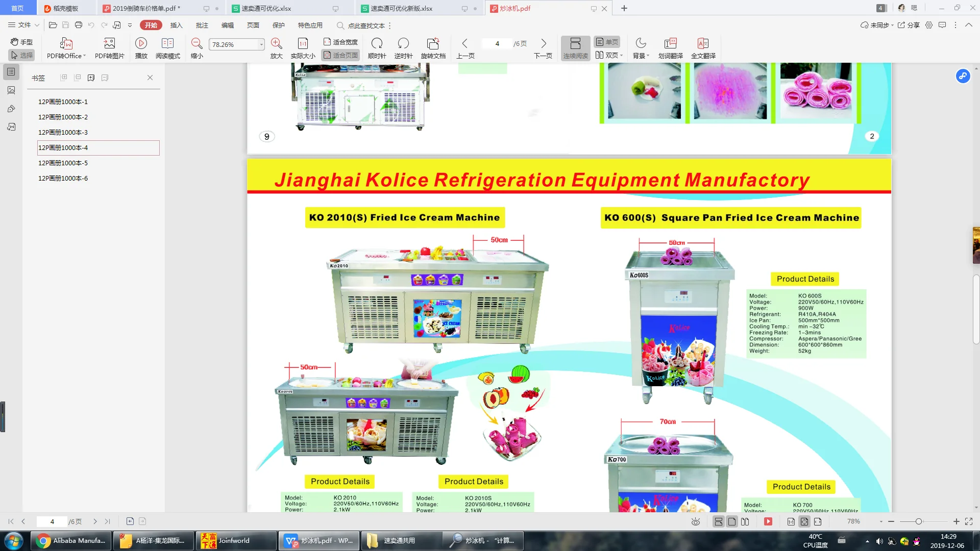
Task: Activate the Select tool (选择)
Action: click(21, 55)
